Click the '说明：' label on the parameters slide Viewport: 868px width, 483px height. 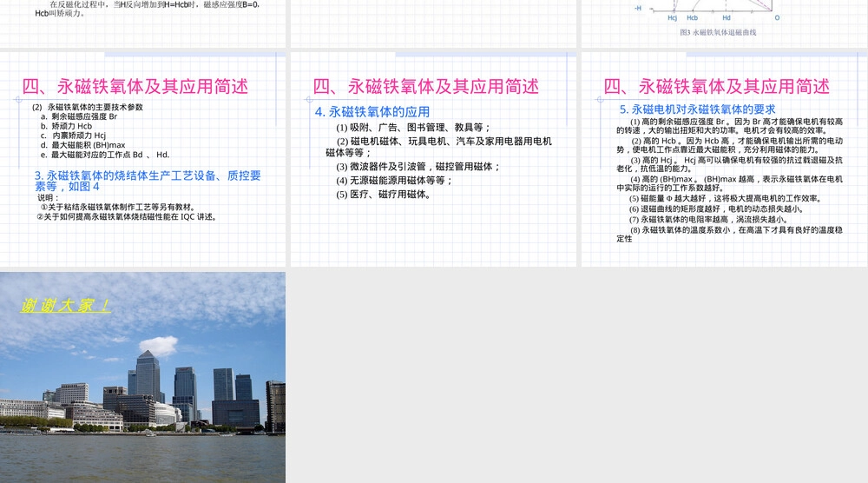pyautogui.click(x=48, y=198)
